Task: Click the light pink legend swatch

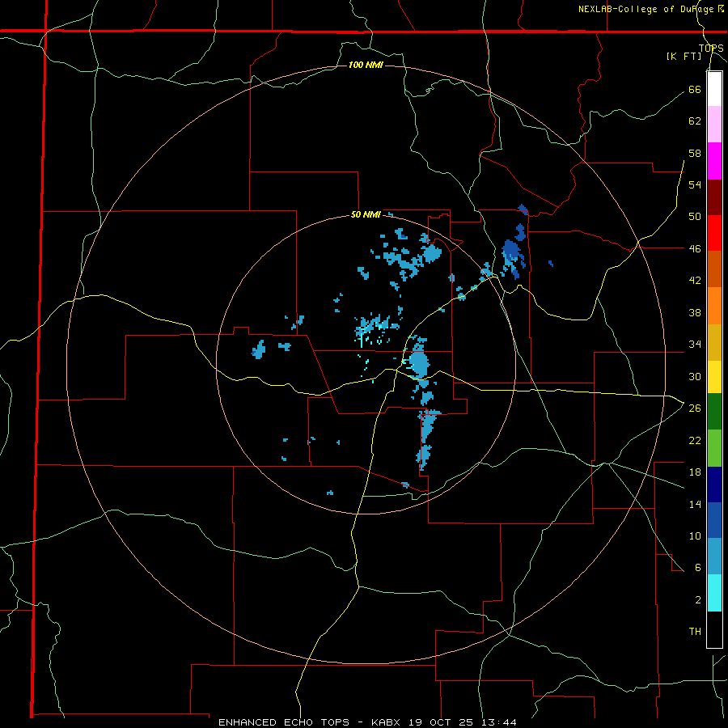Action: point(714,125)
